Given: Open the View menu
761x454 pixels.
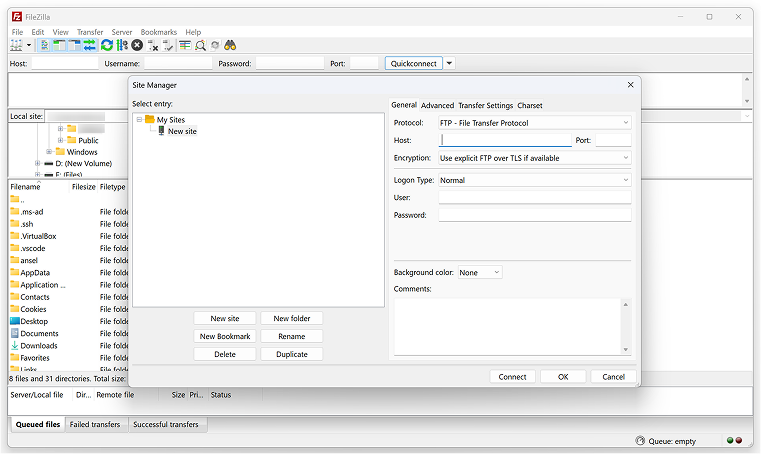Looking at the screenshot, I should click(61, 32).
